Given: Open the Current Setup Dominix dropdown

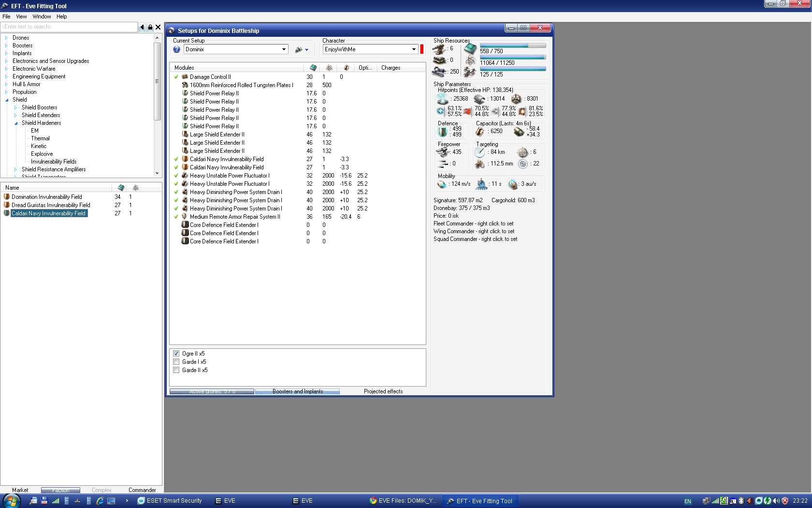Looking at the screenshot, I should point(236,49).
